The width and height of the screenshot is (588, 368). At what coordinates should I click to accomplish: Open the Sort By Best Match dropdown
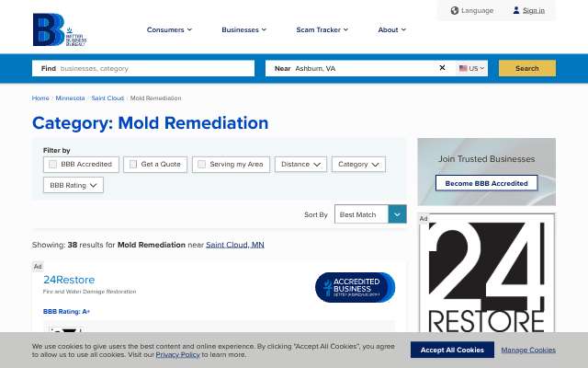pos(370,214)
